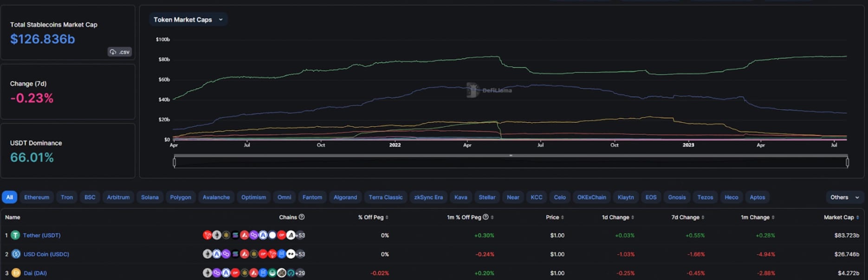This screenshot has height=280, width=868.
Task: Pick the Terra Classic chain filter
Action: 386,197
